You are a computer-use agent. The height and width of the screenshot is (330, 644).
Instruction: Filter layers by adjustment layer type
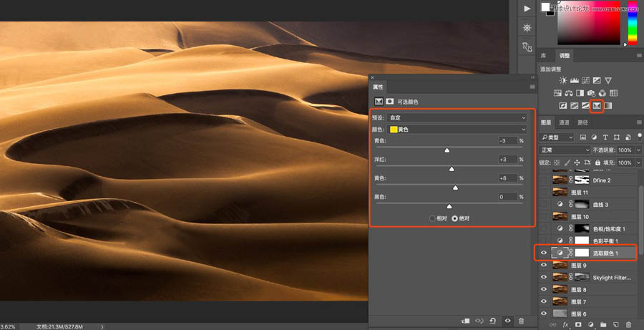594,137
